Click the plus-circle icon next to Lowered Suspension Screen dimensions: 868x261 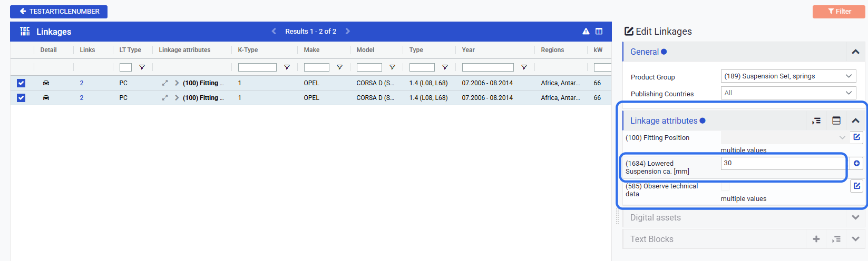(x=856, y=163)
